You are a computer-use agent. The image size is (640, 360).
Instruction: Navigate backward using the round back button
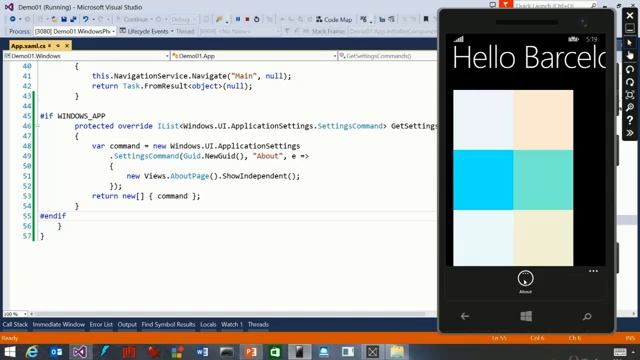point(13,19)
